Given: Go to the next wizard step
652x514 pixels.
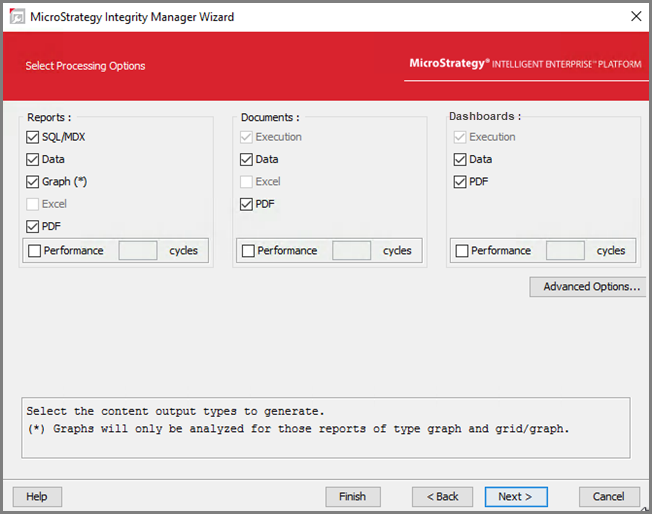Looking at the screenshot, I should [515, 496].
